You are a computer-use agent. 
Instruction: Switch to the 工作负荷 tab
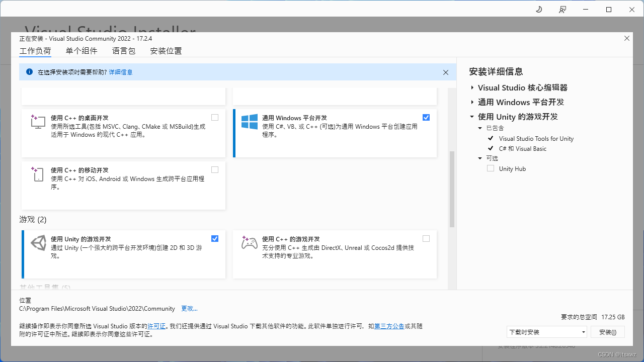35,51
